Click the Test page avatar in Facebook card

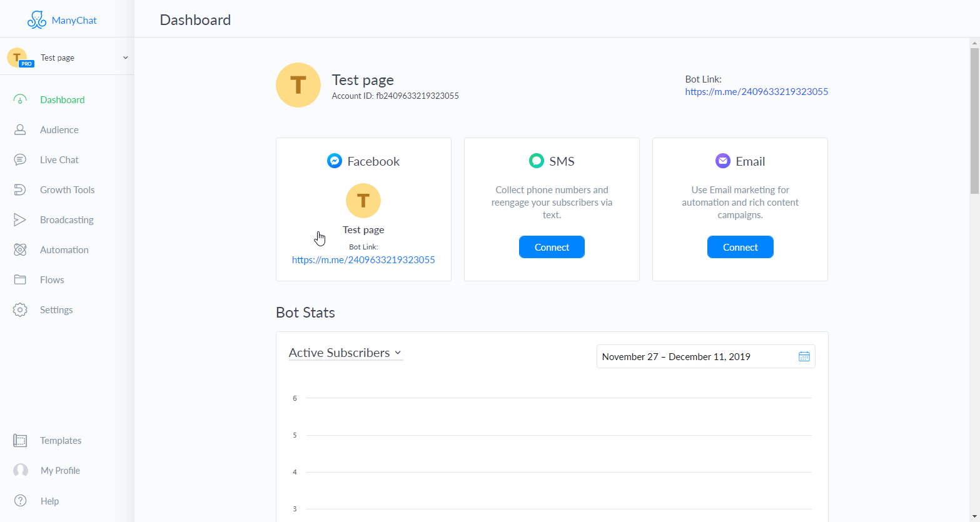coord(363,201)
